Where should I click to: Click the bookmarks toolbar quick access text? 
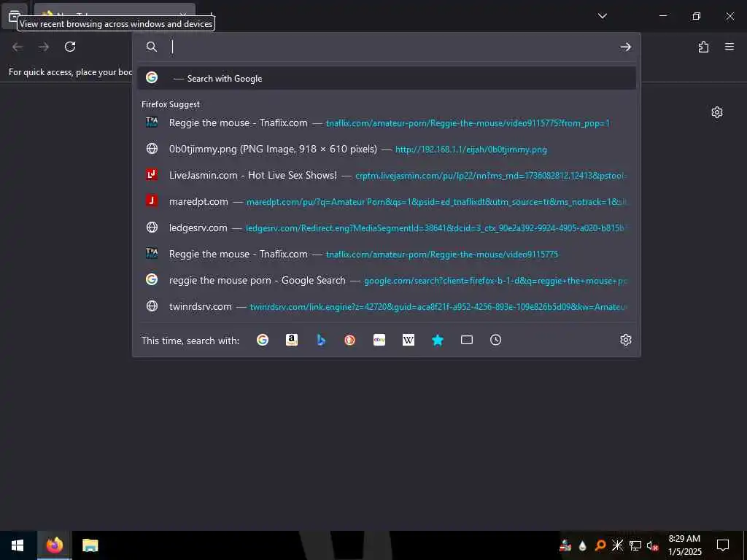click(x=71, y=72)
